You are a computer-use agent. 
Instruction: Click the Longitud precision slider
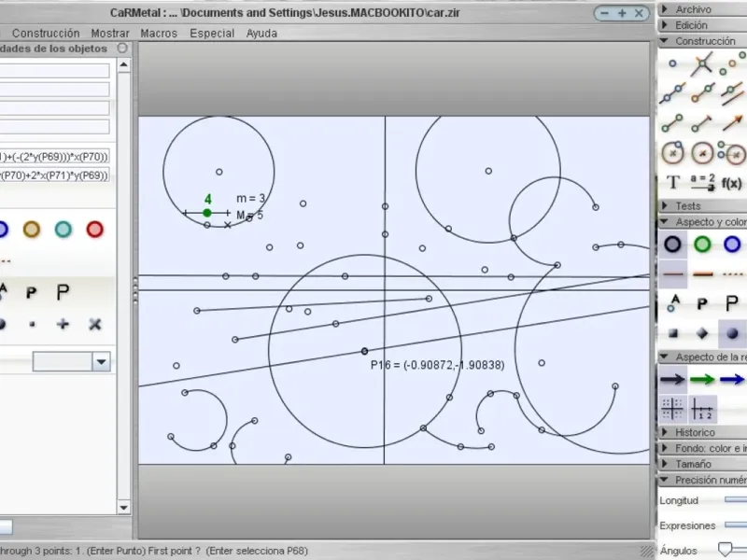(x=736, y=499)
